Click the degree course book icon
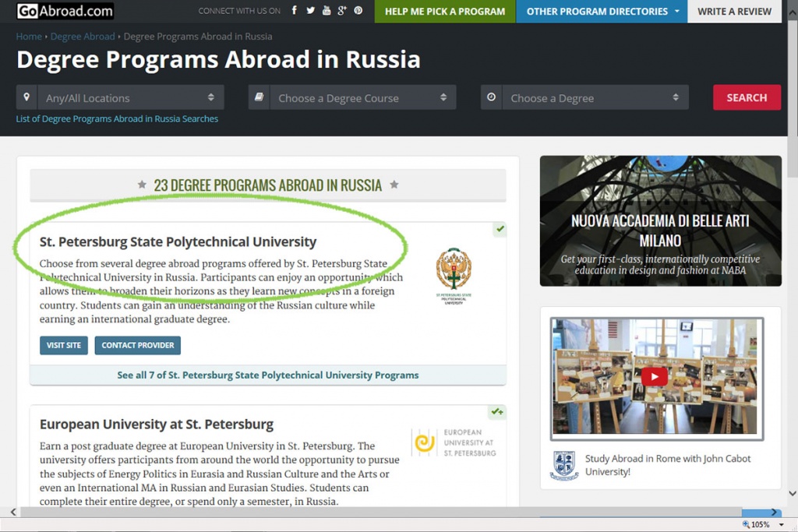 point(259,97)
